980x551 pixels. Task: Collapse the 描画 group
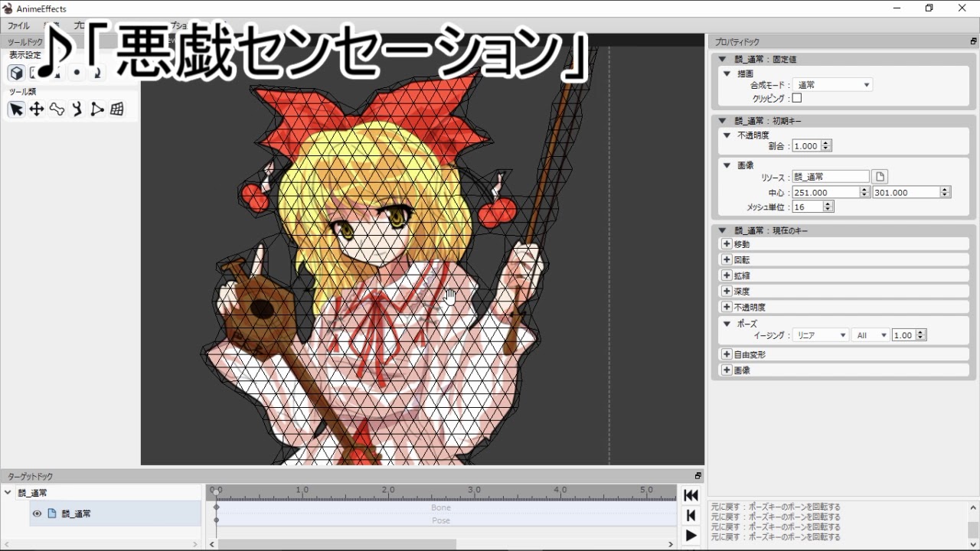click(x=727, y=73)
